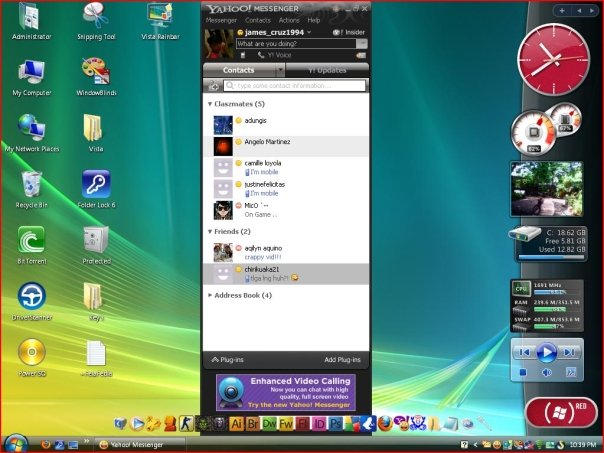The image size is (604, 453).
Task: Select contact chinkuaka21
Action: [x=285, y=273]
